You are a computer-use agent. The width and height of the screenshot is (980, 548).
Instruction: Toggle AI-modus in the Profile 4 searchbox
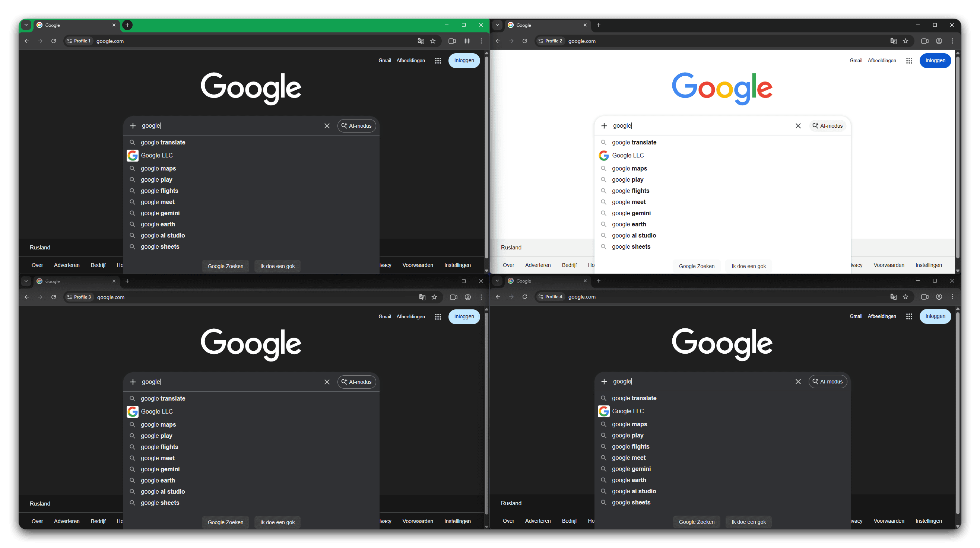pos(827,382)
